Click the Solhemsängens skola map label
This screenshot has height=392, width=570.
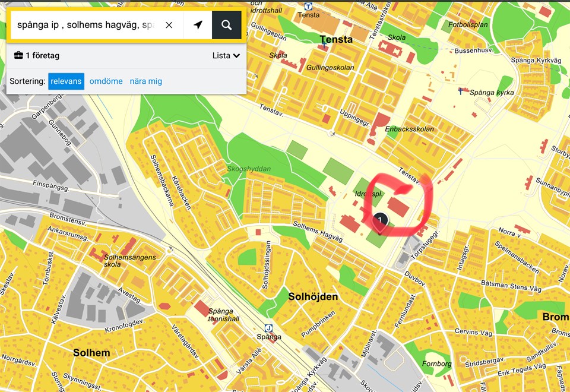coord(130,261)
